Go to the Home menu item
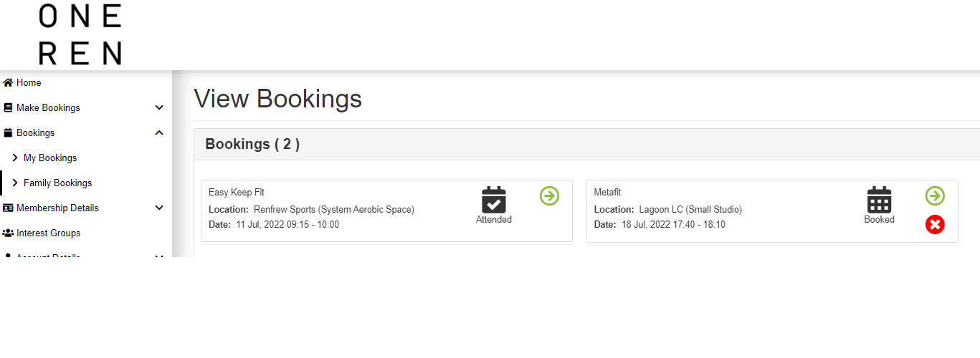 pyautogui.click(x=29, y=83)
